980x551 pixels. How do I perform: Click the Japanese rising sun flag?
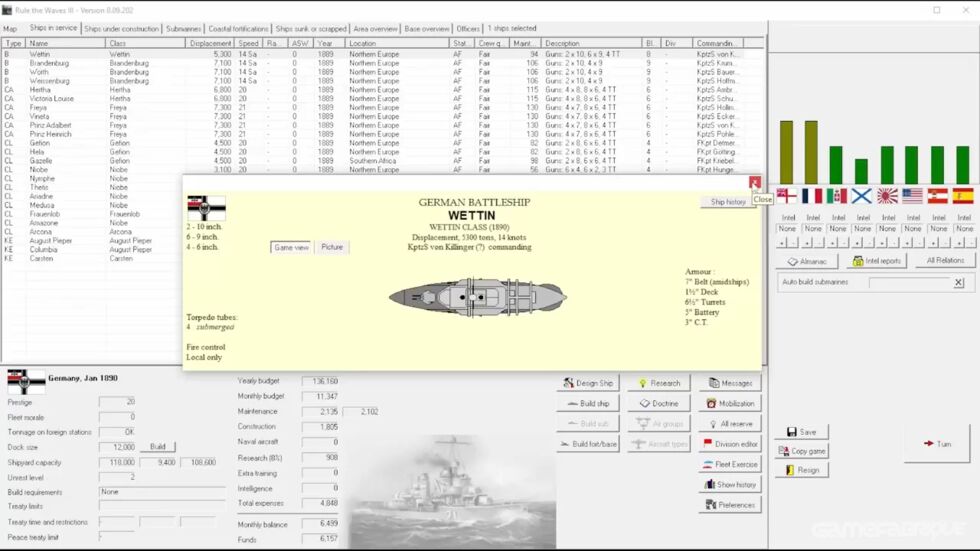(888, 196)
